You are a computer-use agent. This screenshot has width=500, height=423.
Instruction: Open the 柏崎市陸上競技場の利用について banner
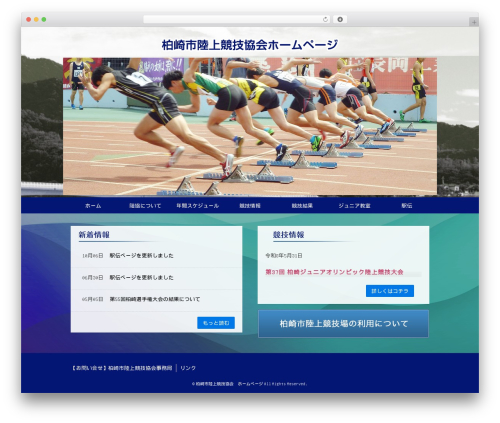coord(343,324)
